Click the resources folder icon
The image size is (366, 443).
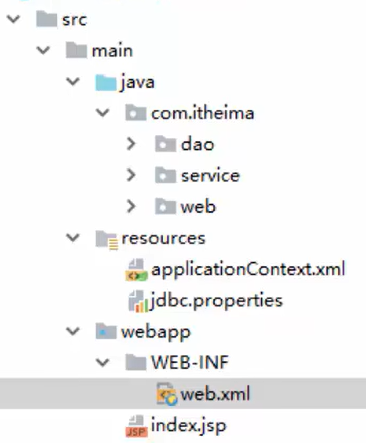click(x=107, y=239)
